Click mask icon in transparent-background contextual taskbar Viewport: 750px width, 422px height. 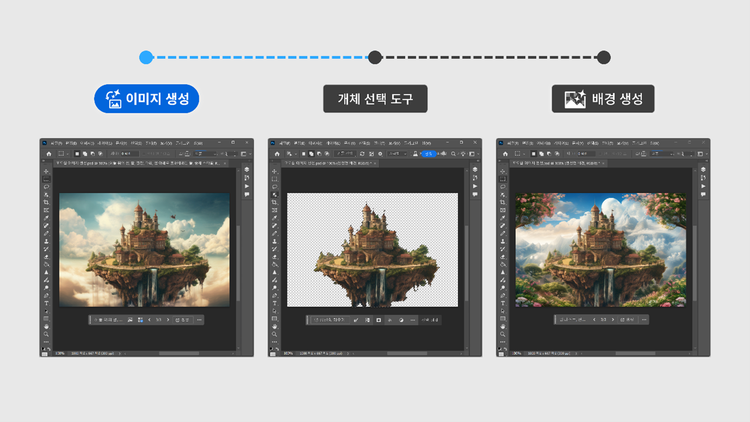[378, 320]
